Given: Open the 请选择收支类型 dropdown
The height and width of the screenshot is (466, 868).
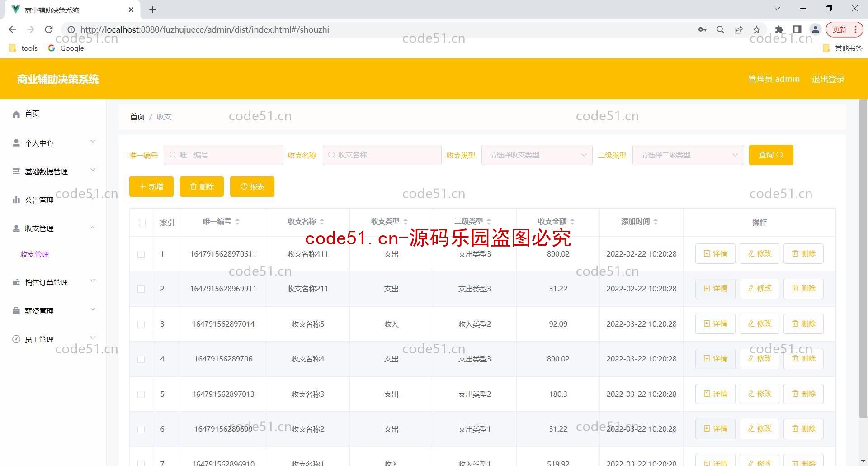Looking at the screenshot, I should click(537, 155).
